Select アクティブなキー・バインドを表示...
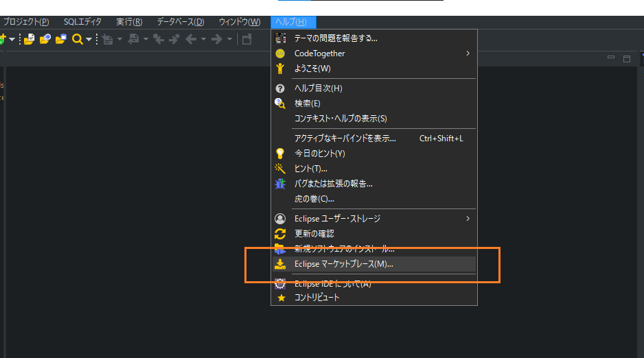Image resolution: width=644 pixels, height=358 pixels. click(x=373, y=139)
